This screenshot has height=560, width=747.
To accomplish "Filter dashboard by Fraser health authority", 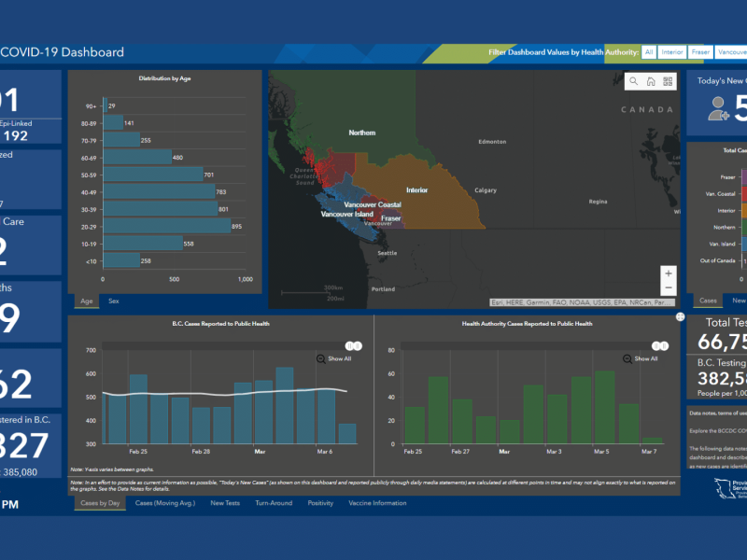I will [701, 52].
